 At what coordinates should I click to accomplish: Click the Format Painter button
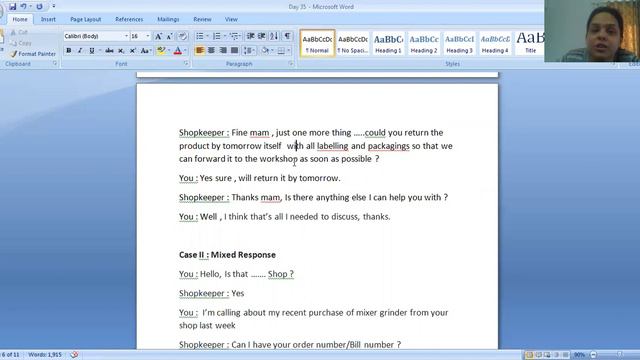click(33, 54)
